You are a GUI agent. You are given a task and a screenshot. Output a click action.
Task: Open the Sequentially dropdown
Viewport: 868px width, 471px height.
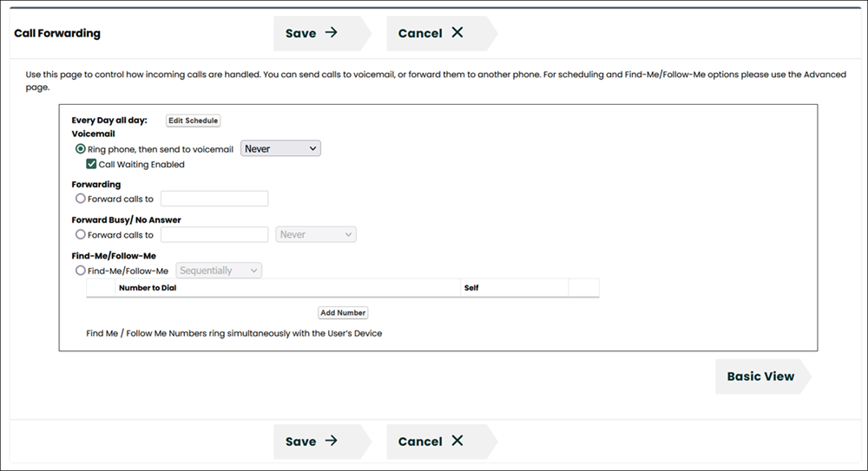[x=219, y=271]
